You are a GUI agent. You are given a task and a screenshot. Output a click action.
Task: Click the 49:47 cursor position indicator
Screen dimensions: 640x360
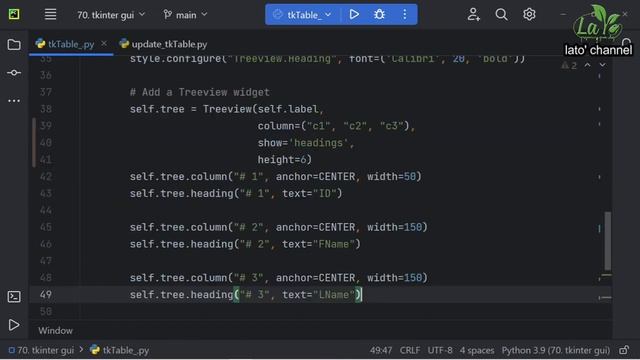click(x=381, y=350)
